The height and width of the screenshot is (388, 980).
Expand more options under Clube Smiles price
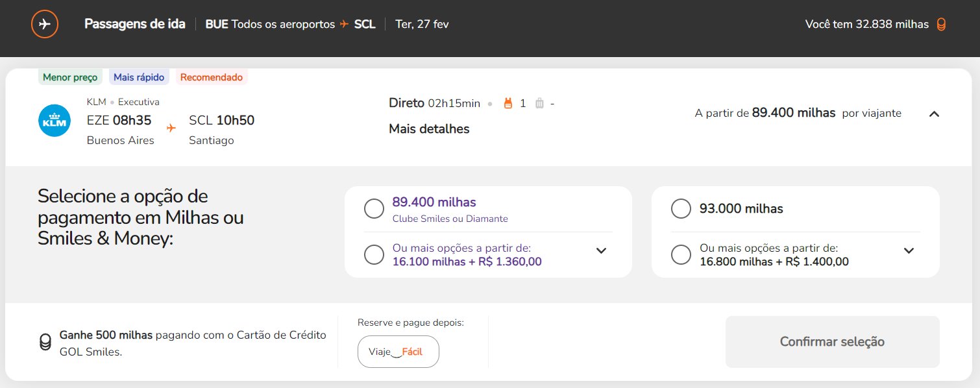coord(601,250)
